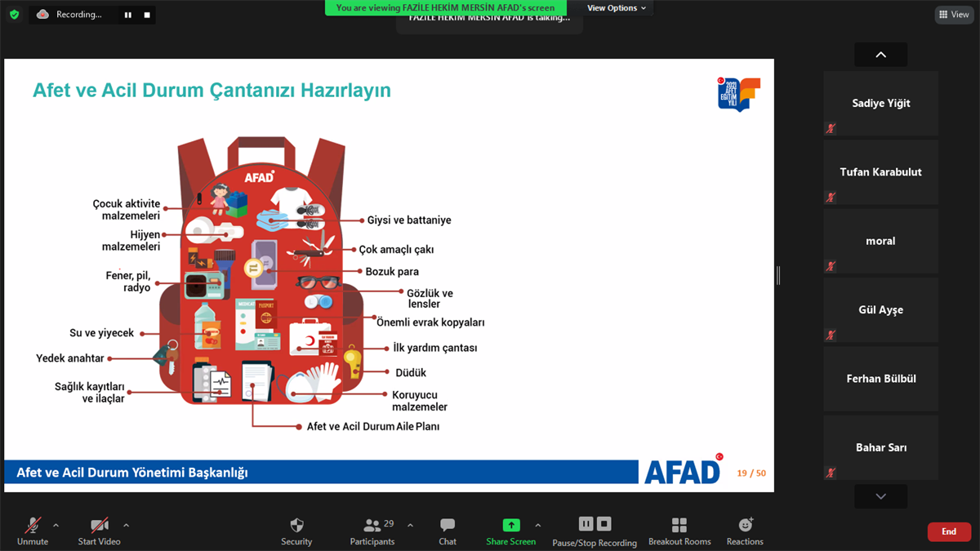The height and width of the screenshot is (551, 980).
Task: Expand video options arrow next to Start Video
Action: (127, 525)
